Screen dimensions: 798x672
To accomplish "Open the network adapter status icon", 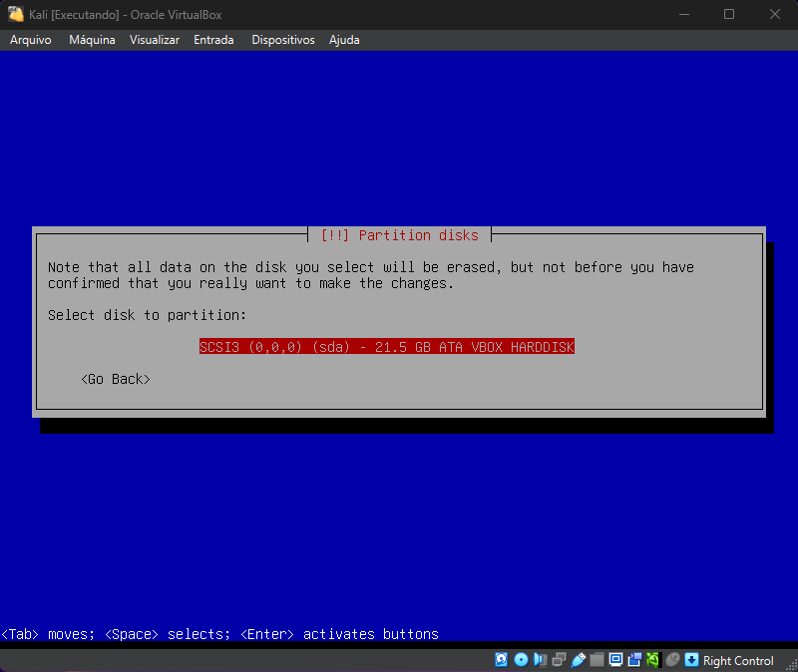I will 559,660.
